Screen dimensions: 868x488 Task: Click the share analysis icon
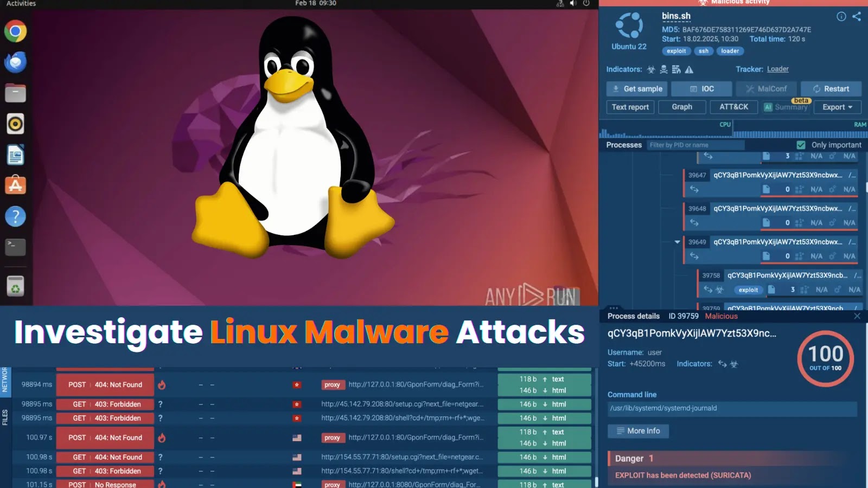point(856,16)
